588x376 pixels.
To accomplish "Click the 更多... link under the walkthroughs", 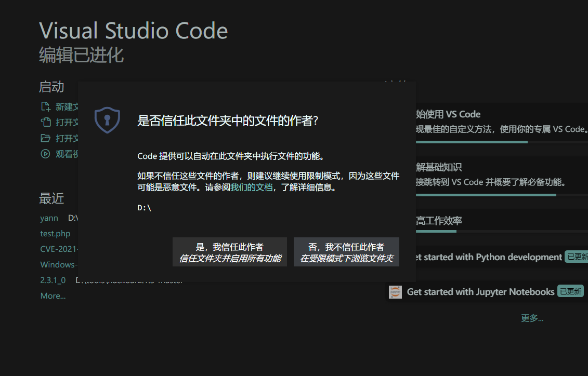I will pos(532,318).
